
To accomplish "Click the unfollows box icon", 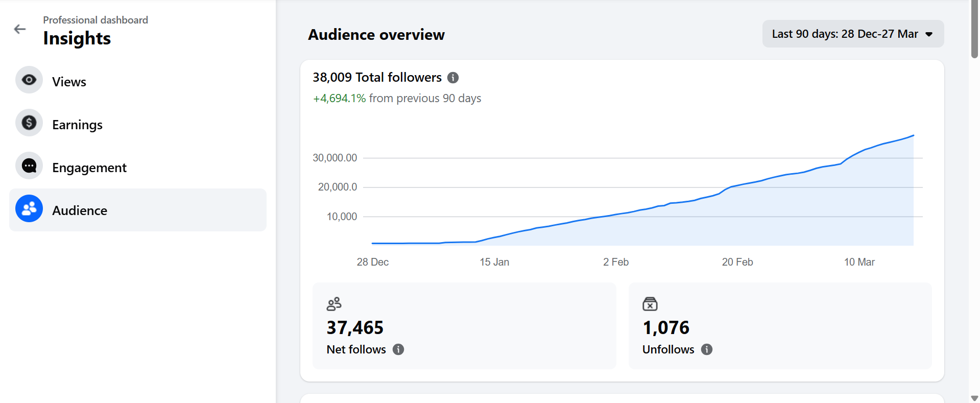I will [650, 304].
